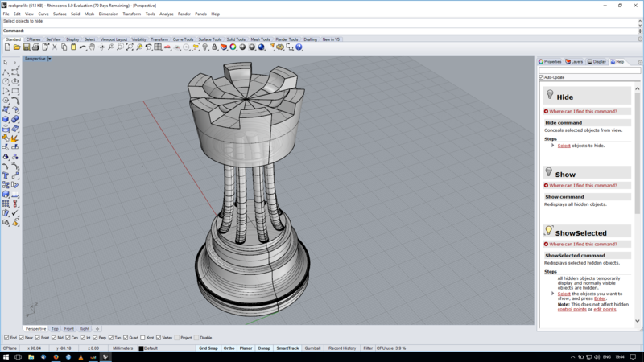Open the command history scroll arrow
Screen dimensions: 644x362
tap(640, 21)
